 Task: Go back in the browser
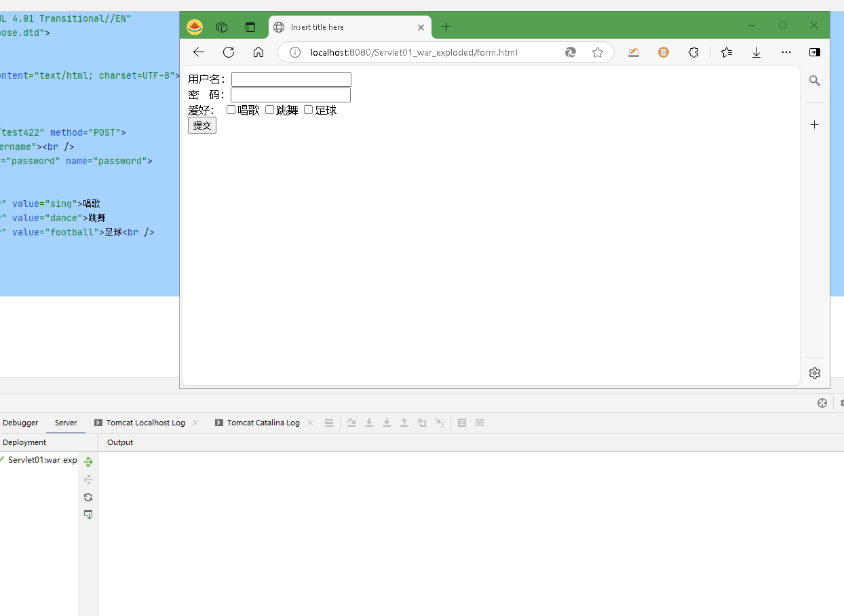[x=198, y=52]
